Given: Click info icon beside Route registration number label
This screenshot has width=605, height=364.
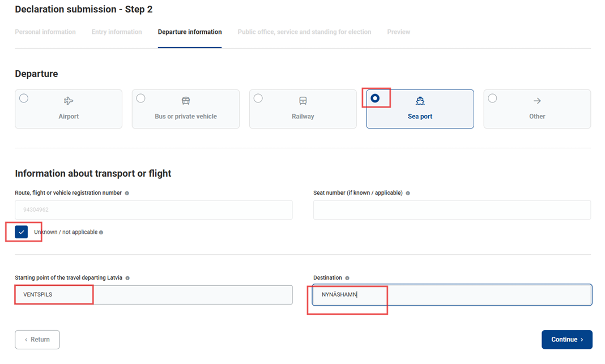Looking at the screenshot, I should pyautogui.click(x=127, y=193).
